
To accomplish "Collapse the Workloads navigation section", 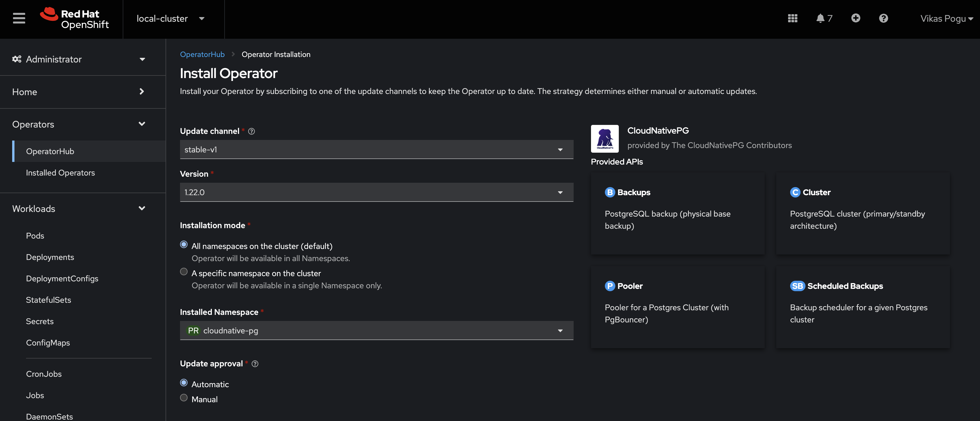I will [x=79, y=208].
